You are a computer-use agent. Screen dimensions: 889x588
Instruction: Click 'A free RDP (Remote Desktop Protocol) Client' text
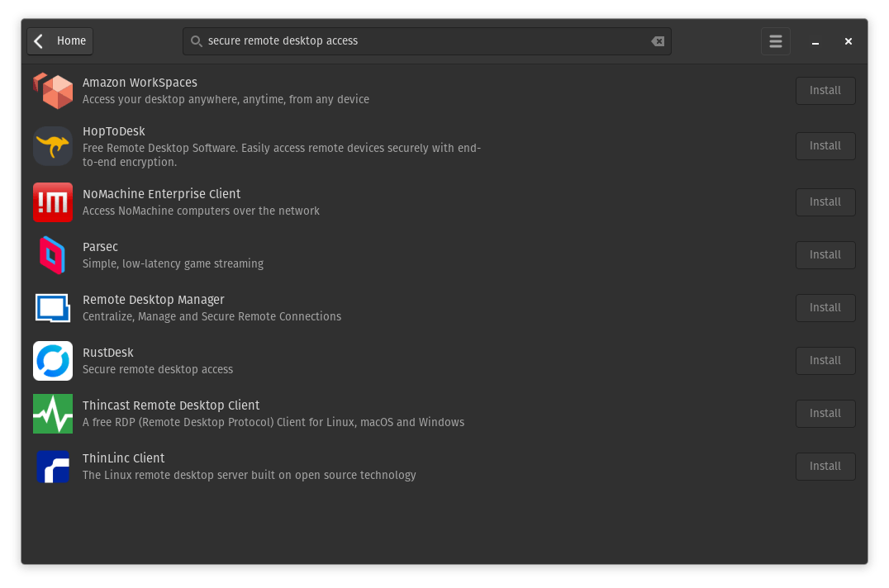pos(273,423)
